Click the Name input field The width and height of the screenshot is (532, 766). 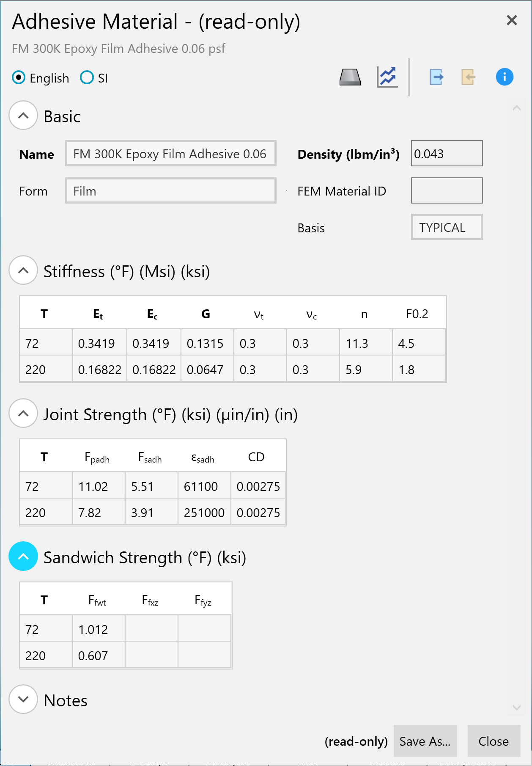pyautogui.click(x=171, y=154)
